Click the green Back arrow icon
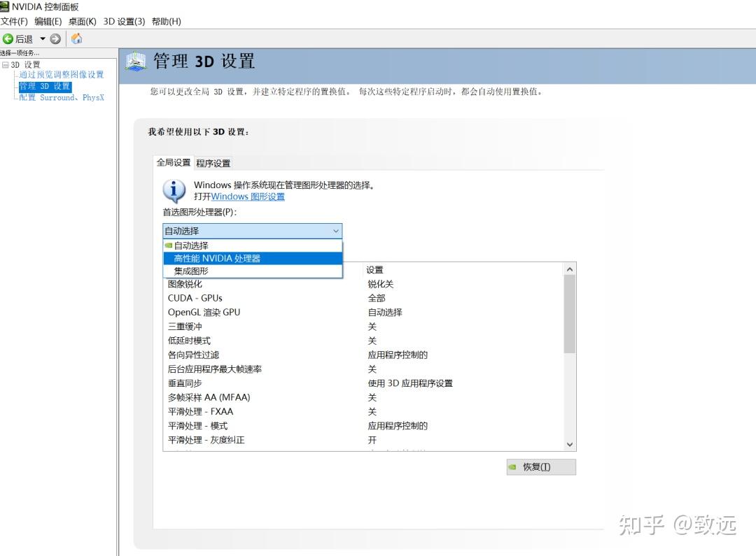This screenshot has width=756, height=556. coord(8,39)
